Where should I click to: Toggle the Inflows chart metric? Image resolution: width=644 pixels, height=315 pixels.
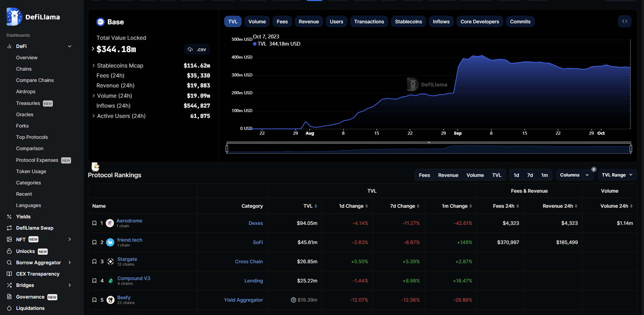441,21
